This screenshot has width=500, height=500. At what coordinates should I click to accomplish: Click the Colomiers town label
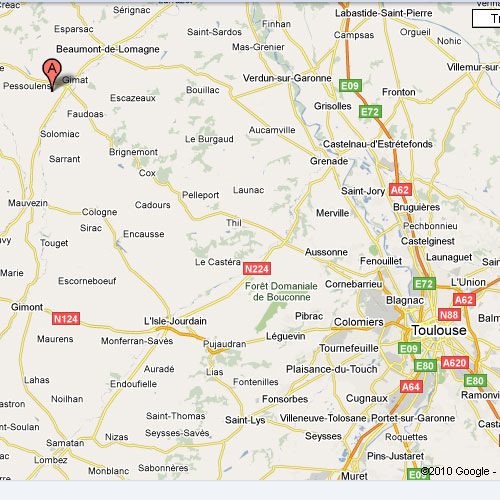(359, 322)
